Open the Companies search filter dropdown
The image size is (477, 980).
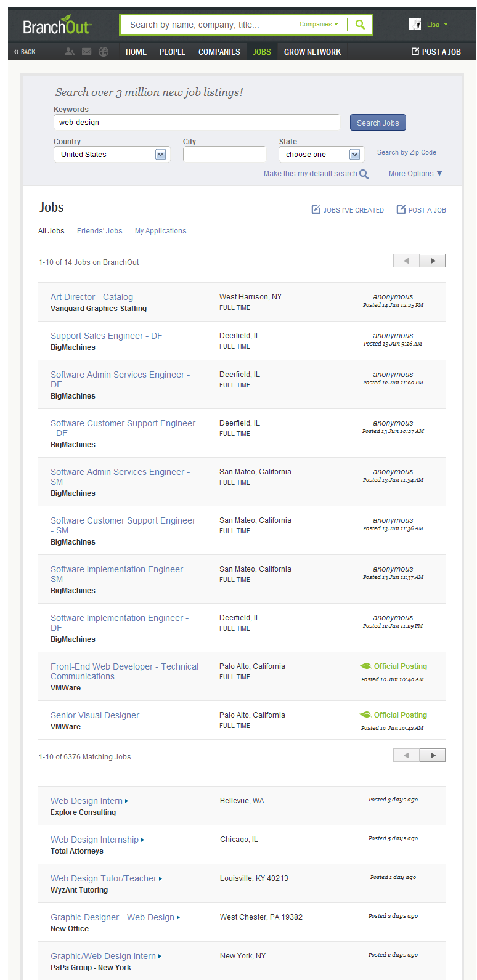[x=319, y=25]
